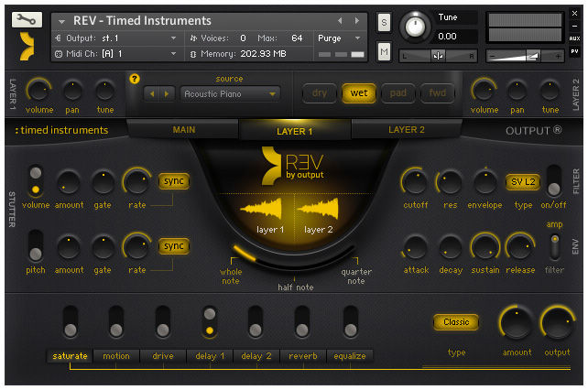The height and width of the screenshot is (390, 588).
Task: Enable the motion effect switch
Action: [116, 321]
